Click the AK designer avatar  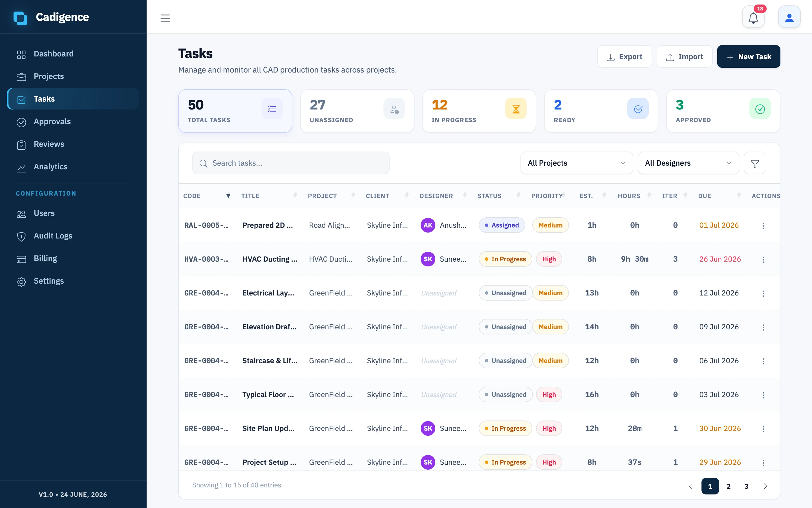(428, 225)
